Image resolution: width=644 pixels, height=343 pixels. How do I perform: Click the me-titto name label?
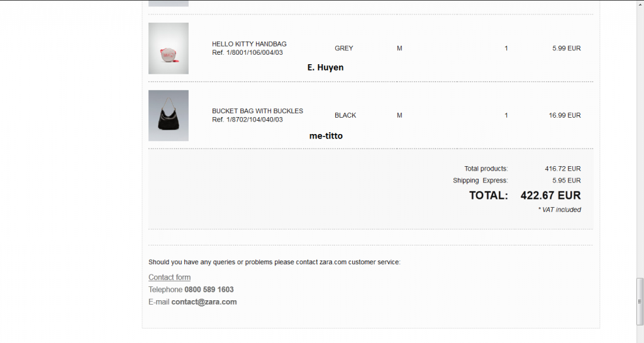[x=326, y=135]
